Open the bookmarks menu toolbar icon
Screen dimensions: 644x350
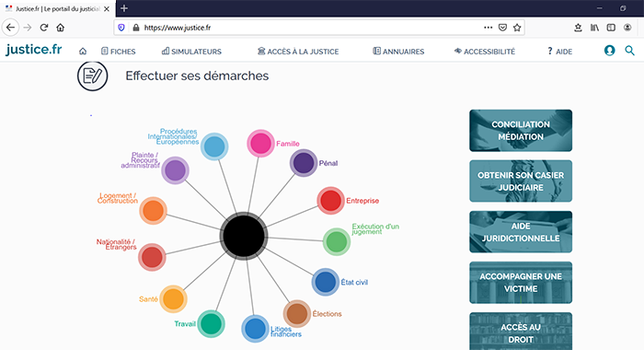578,28
